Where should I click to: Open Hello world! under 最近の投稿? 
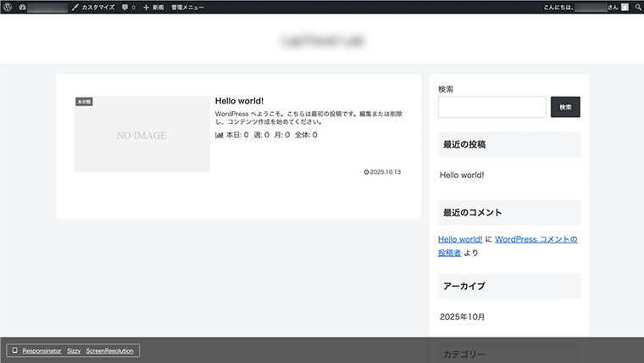462,175
